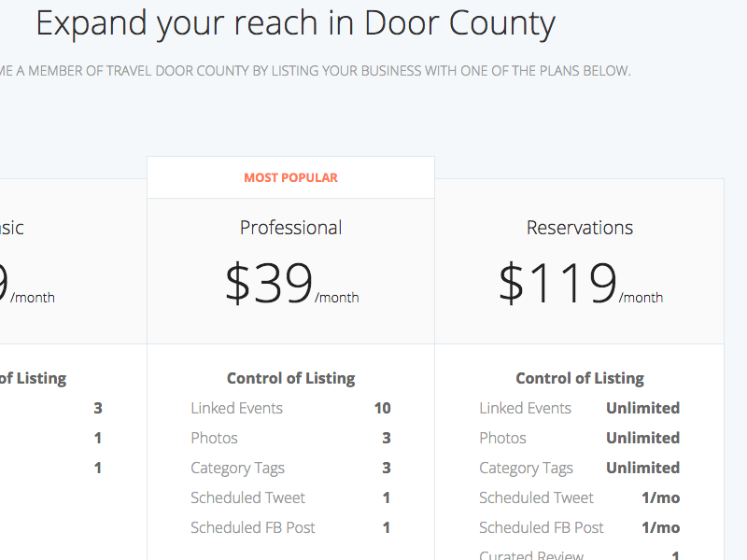This screenshot has width=747, height=560.
Task: Click Control of Listing heading under Professional
Action: (x=290, y=378)
